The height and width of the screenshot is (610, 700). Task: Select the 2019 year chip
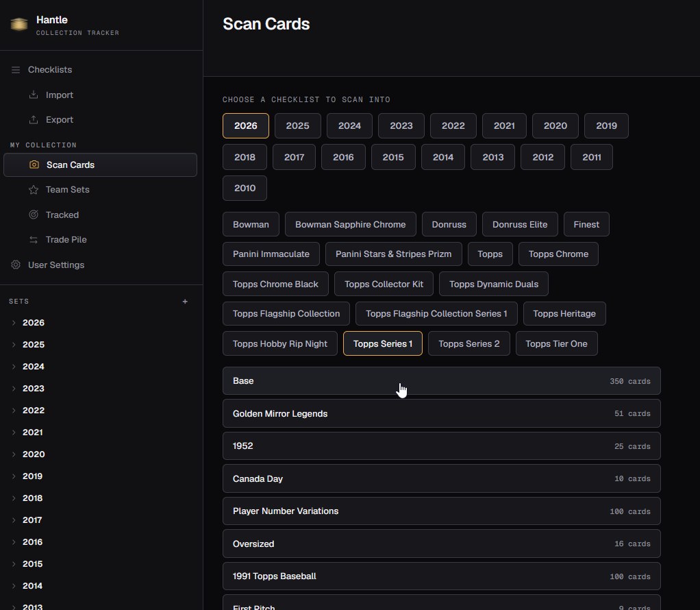point(606,125)
